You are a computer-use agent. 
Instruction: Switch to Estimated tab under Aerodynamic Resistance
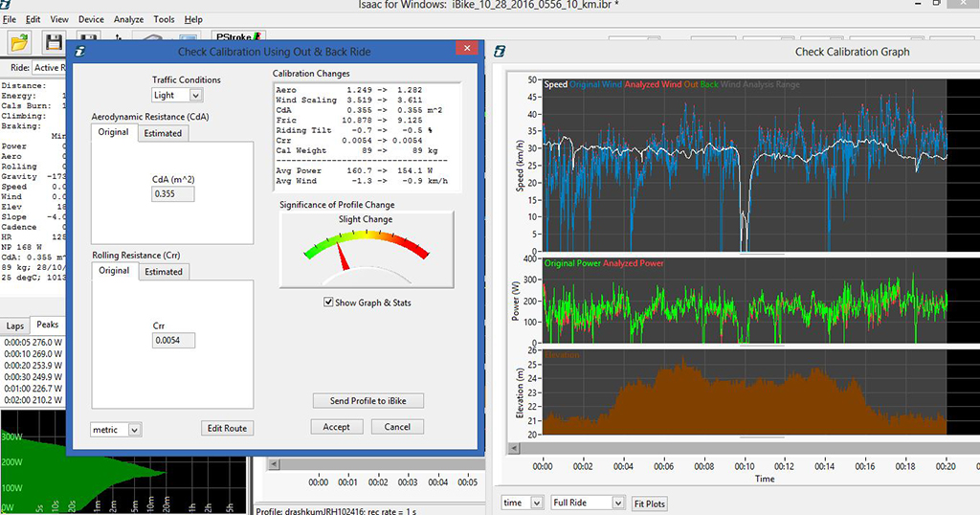pos(163,133)
